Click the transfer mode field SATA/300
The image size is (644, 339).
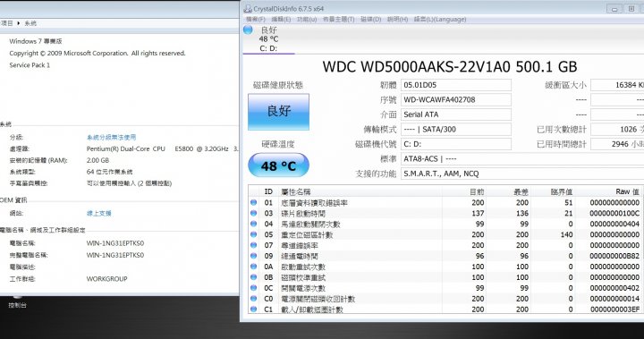pos(456,130)
